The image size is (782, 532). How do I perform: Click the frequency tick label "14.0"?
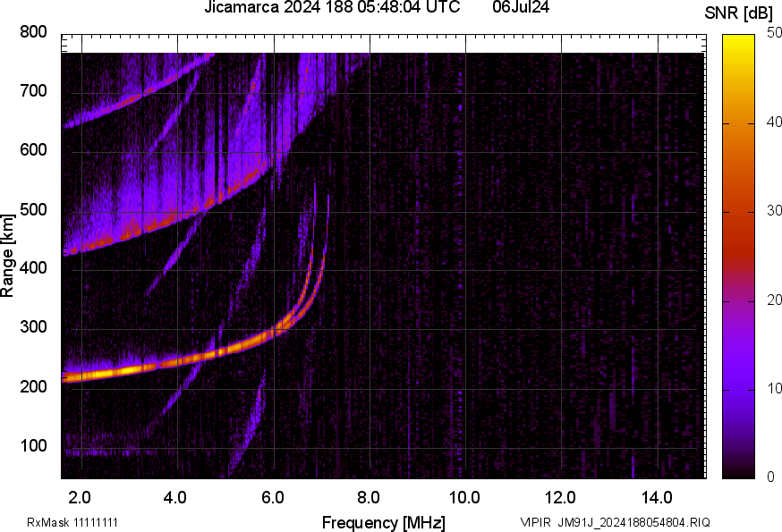657,498
